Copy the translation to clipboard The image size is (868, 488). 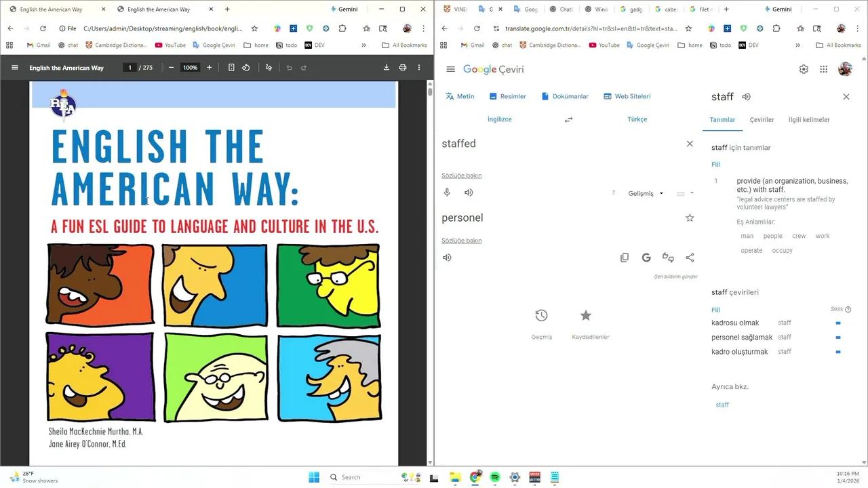pos(625,258)
